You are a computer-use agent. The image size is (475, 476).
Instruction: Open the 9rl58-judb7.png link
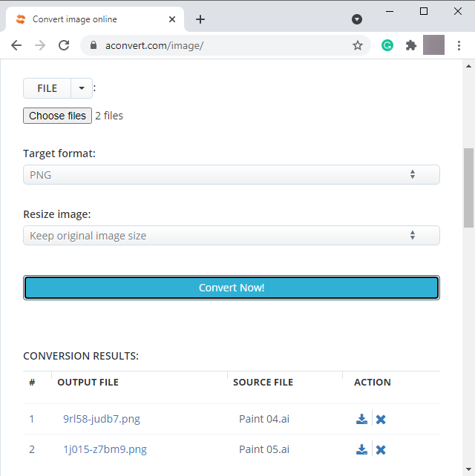tap(102, 419)
